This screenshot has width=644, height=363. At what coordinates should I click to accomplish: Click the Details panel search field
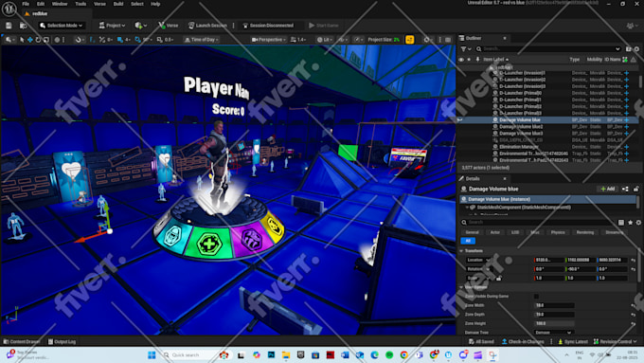click(538, 223)
